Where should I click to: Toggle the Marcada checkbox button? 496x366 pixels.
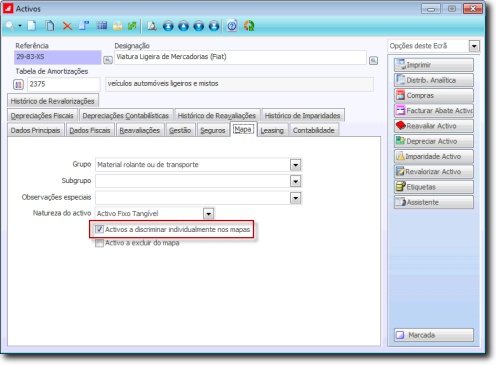tap(434, 335)
